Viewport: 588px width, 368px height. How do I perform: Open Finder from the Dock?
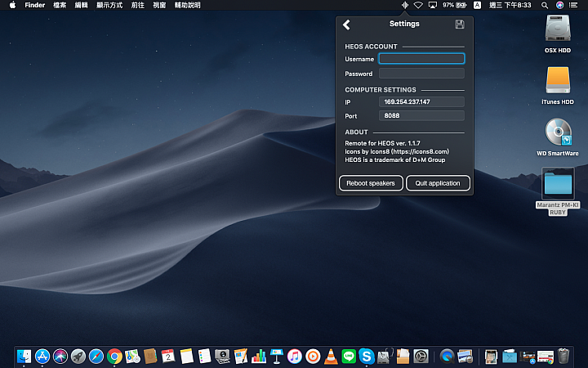coord(24,356)
